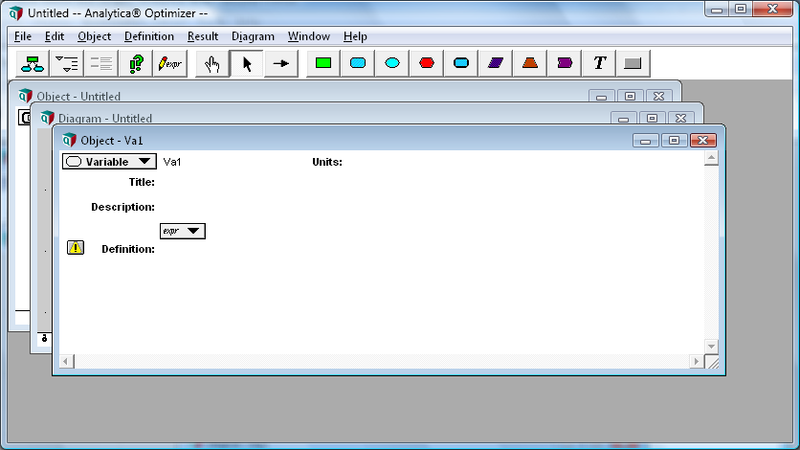Close the Object - Untitled window

pos(659,96)
